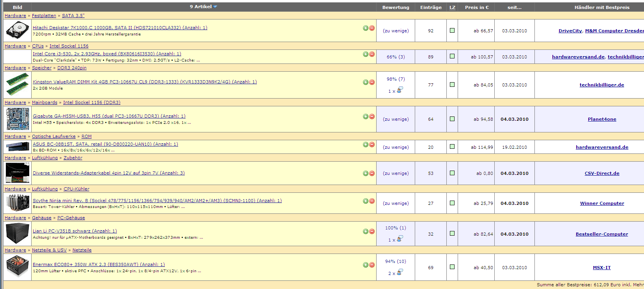
Task: Click the red minus icon for Lian Li PC-V351B
Action: [372, 231]
